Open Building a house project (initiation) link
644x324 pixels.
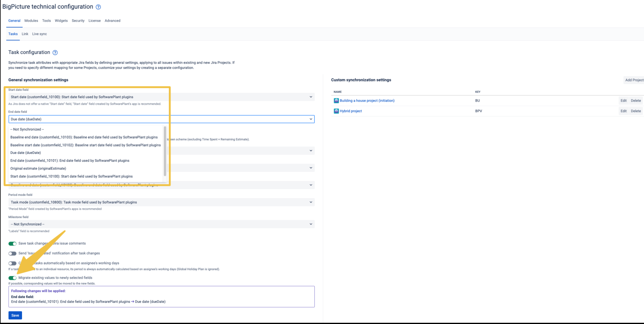(x=367, y=101)
